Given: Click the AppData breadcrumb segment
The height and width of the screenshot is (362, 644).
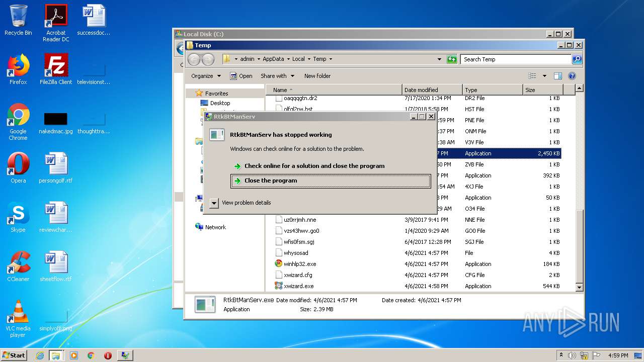Looking at the screenshot, I should (x=273, y=59).
